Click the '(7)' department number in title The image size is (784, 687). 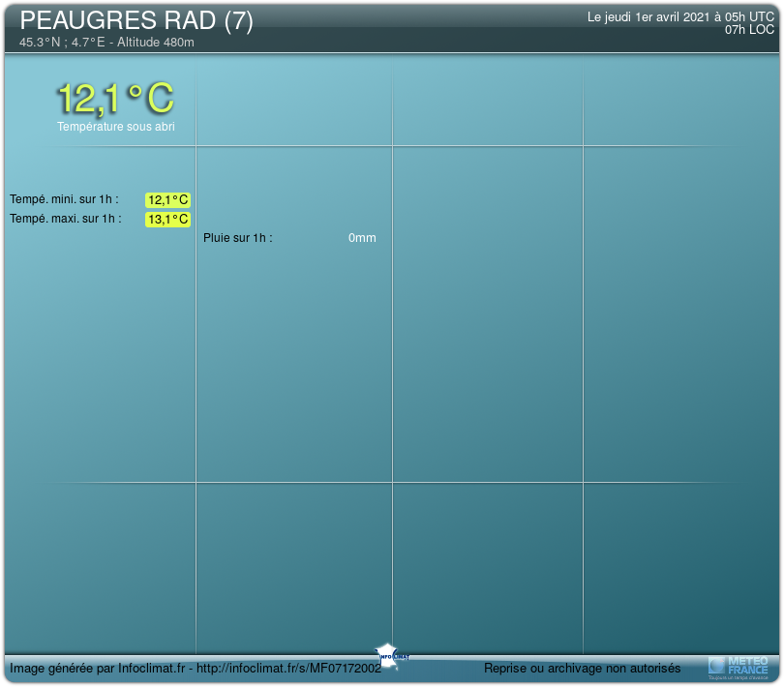point(238,22)
